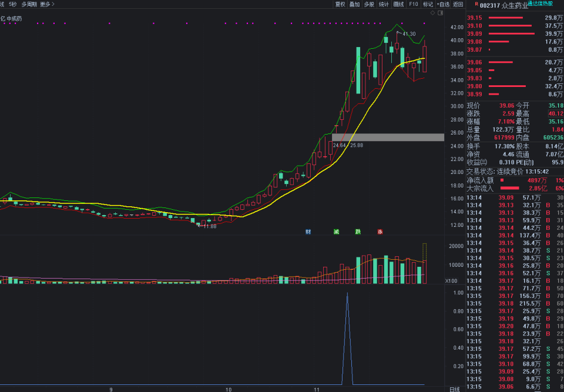Select the buy order at 39.03
564x392 pixels.
tap(515, 78)
